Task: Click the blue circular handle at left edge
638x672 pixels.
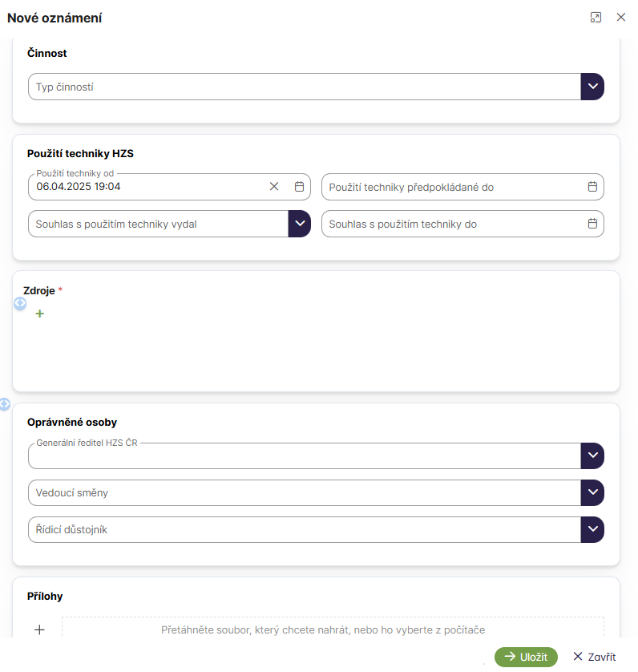Action: [x=5, y=404]
